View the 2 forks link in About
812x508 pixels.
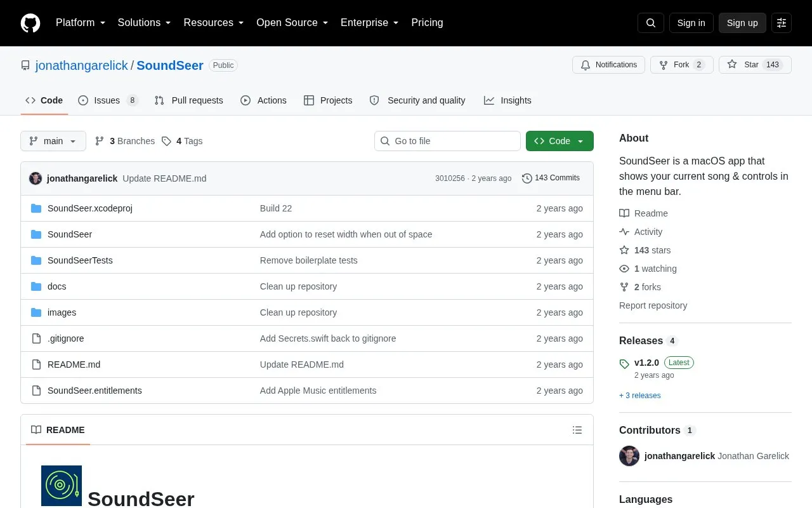pyautogui.click(x=639, y=287)
